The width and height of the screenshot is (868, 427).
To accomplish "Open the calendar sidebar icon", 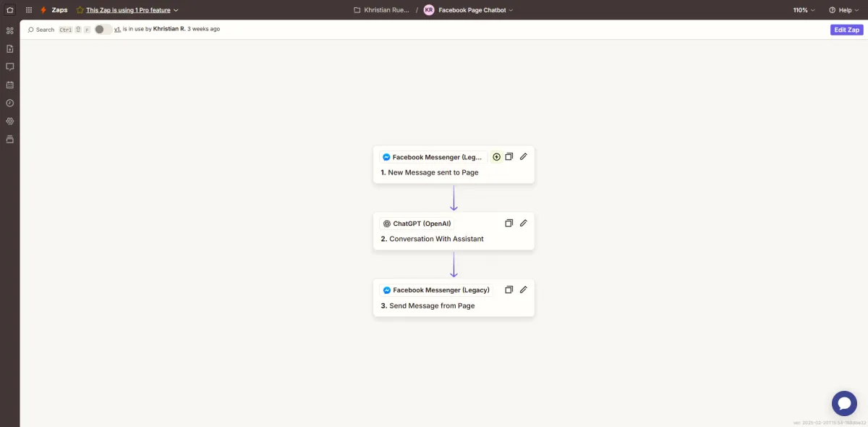I will pyautogui.click(x=9, y=85).
